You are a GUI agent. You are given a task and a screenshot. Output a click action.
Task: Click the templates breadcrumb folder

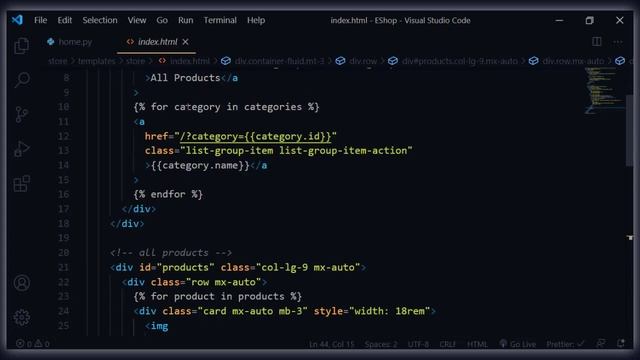pyautogui.click(x=97, y=61)
